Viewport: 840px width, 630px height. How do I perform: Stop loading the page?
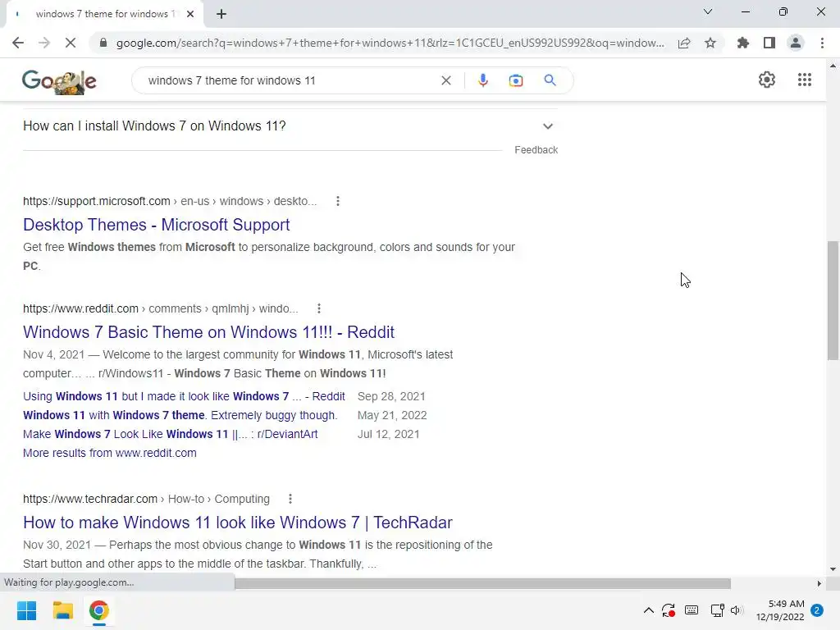71,43
